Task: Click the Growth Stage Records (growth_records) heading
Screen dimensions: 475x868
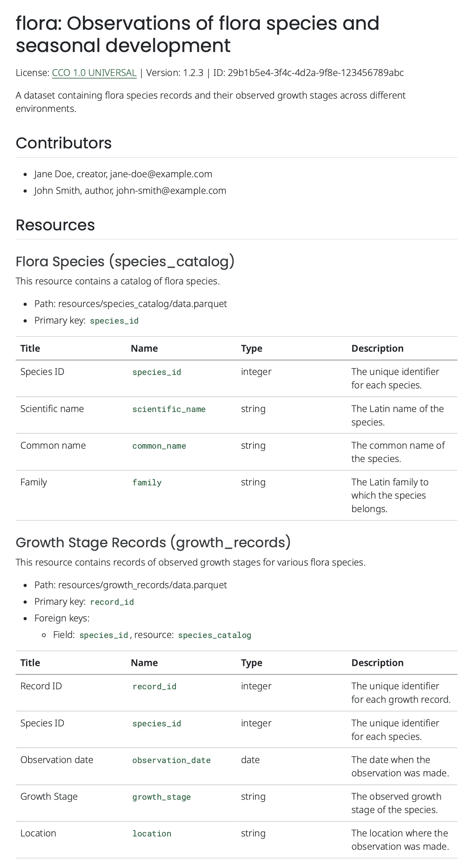Action: point(153,542)
